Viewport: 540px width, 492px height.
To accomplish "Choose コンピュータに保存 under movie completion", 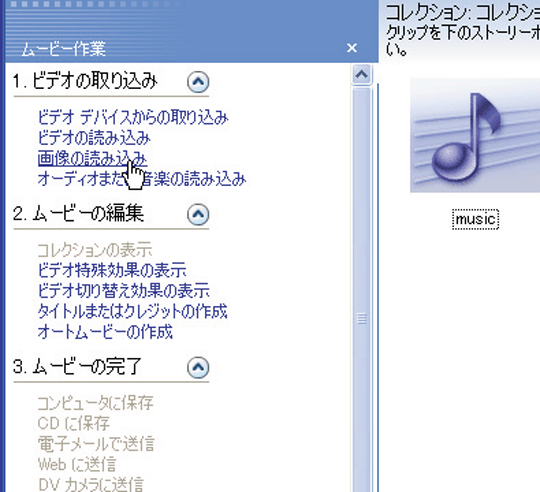I will click(95, 403).
